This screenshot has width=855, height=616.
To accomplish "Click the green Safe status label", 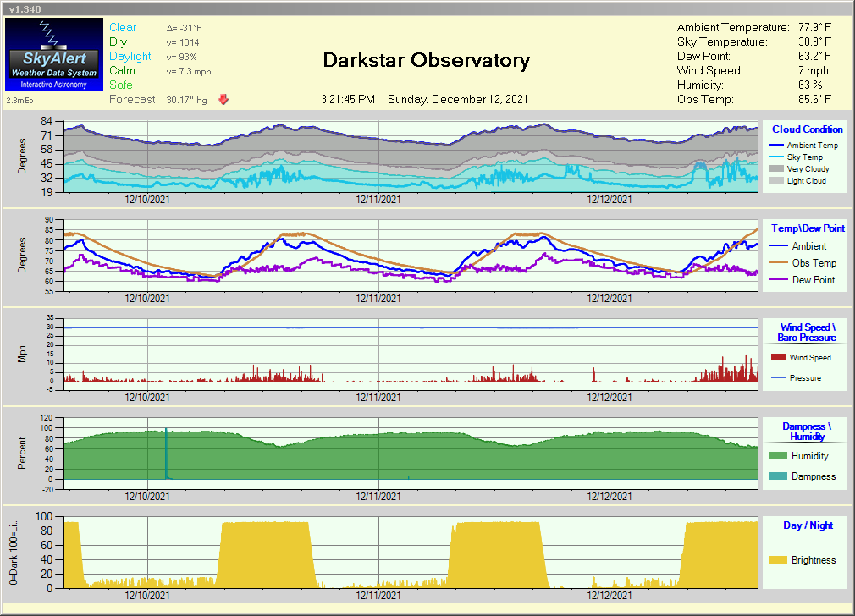I will pos(121,85).
